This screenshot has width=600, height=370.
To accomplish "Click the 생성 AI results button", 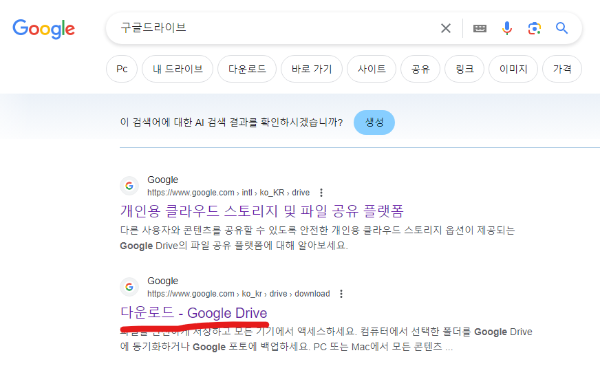I will (x=374, y=122).
